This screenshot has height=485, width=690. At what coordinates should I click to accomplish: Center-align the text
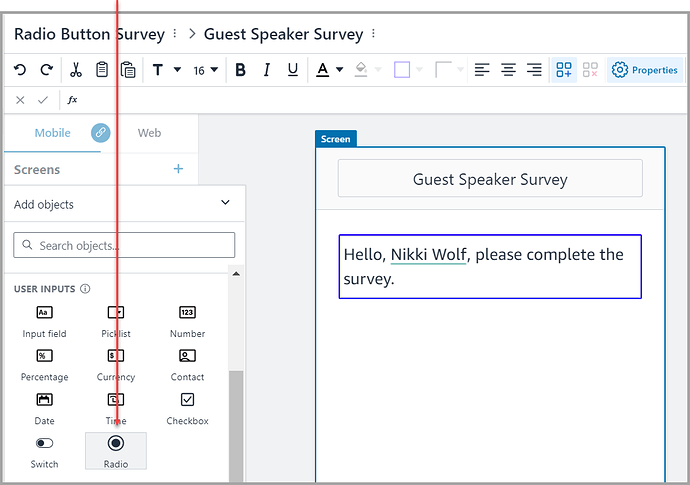508,70
